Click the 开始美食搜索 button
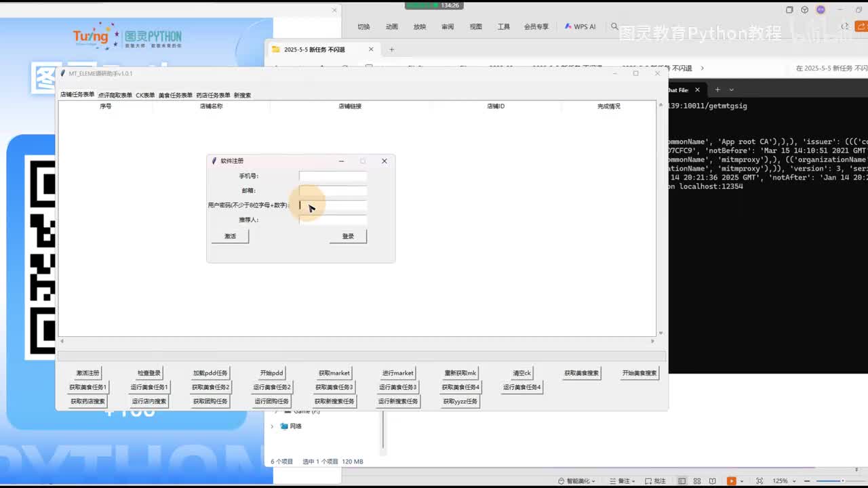The width and height of the screenshot is (868, 488). pos(639,373)
